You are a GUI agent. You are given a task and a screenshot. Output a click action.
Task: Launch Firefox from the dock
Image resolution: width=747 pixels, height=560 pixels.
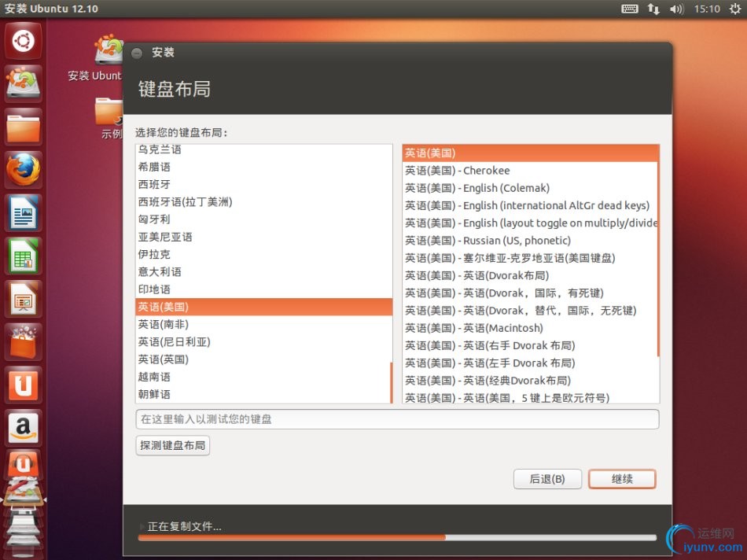pyautogui.click(x=24, y=170)
